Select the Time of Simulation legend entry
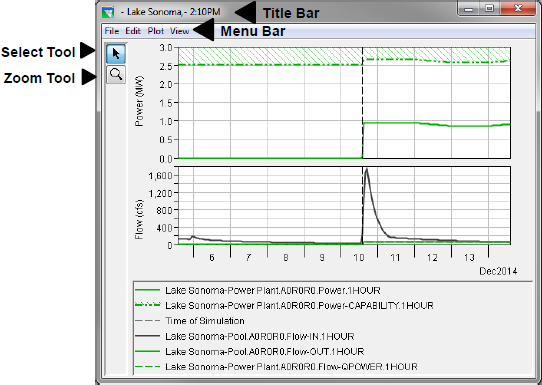The width and height of the screenshot is (542, 385). click(x=205, y=321)
